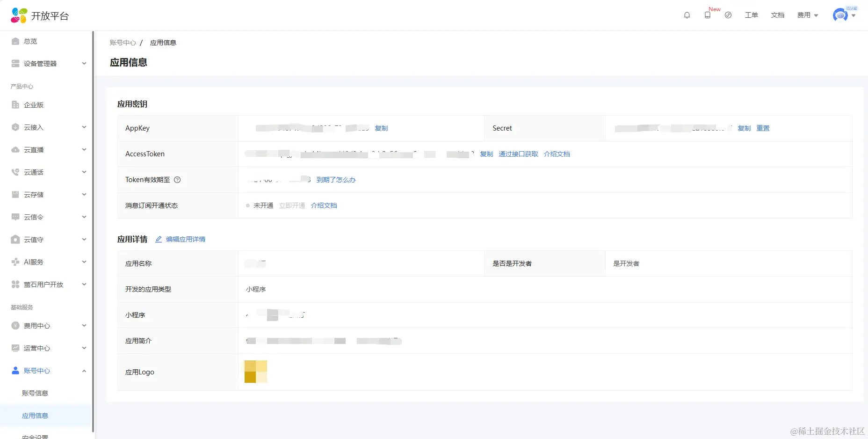Click the 到期了怎么办 link
868x439 pixels.
[x=336, y=180]
